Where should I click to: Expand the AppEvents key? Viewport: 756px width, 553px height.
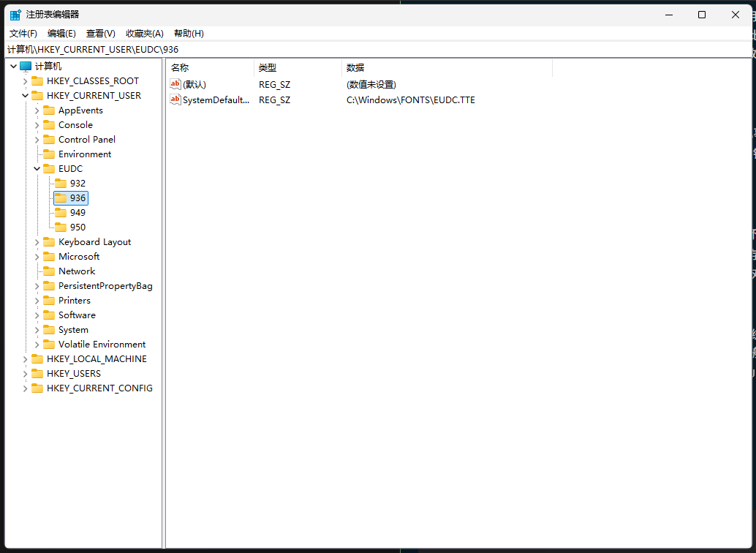(37, 110)
